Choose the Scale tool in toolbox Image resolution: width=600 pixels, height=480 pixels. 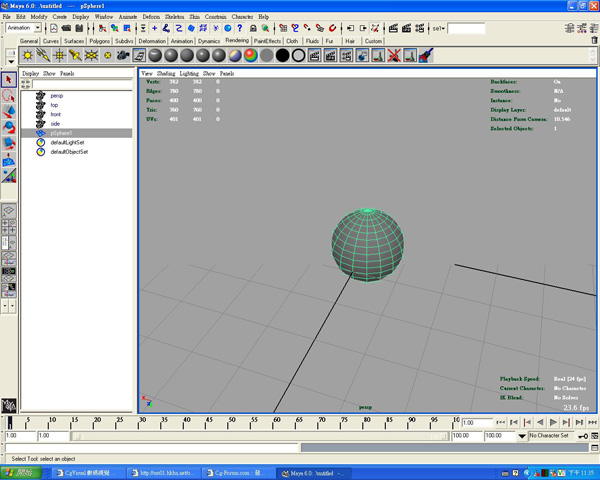[x=9, y=144]
